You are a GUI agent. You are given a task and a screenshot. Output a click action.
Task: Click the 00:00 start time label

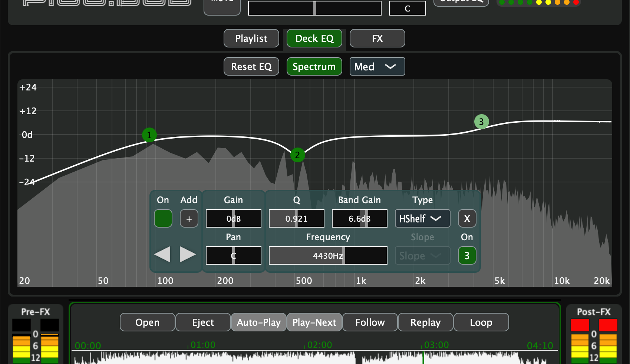tap(88, 345)
